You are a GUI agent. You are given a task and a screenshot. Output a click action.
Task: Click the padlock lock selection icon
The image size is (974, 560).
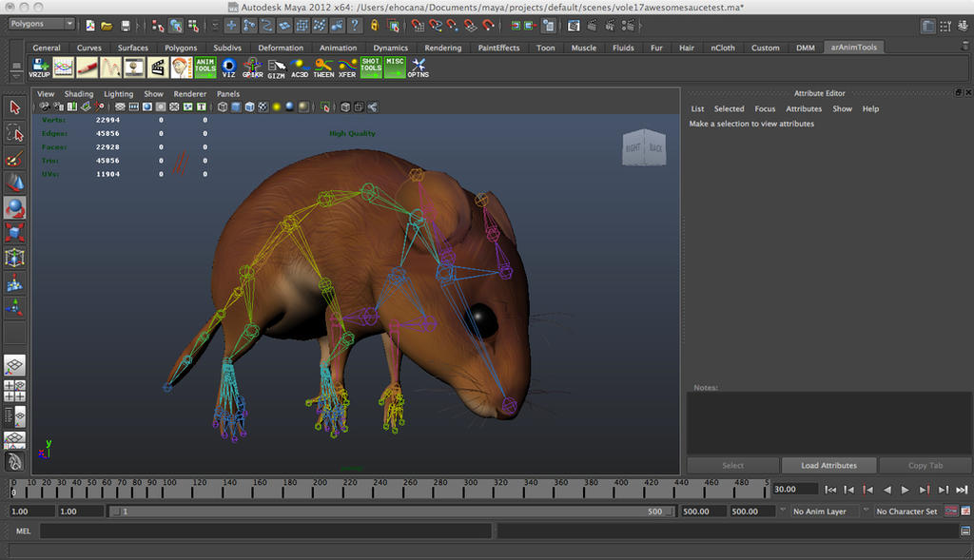[x=374, y=26]
